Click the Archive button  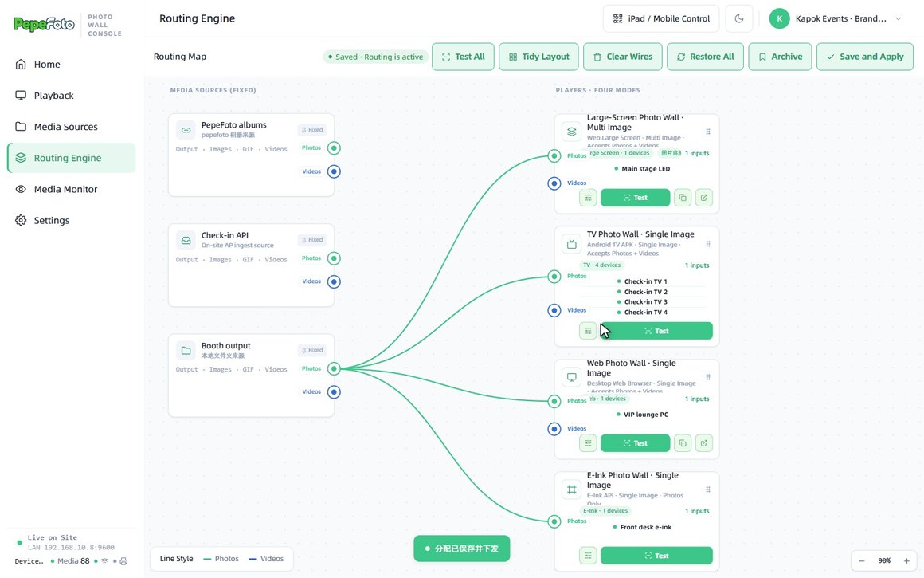click(780, 57)
